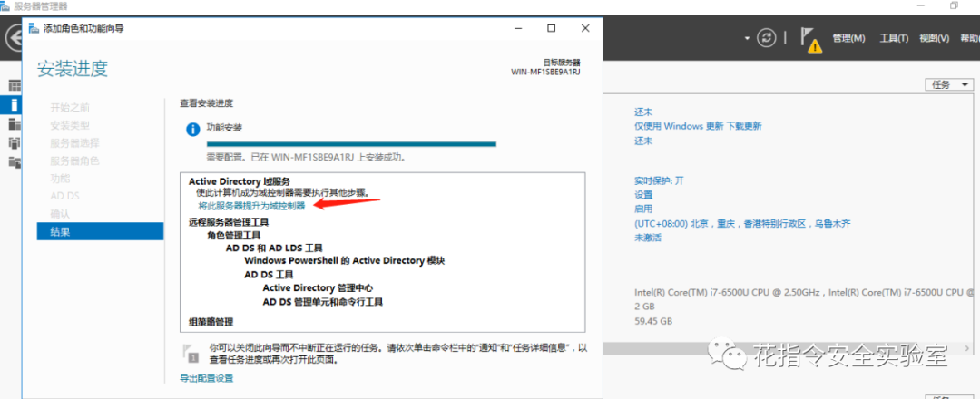The width and height of the screenshot is (980, 399).
Task: Select the 结果 step in the wizard
Action: click(100, 231)
